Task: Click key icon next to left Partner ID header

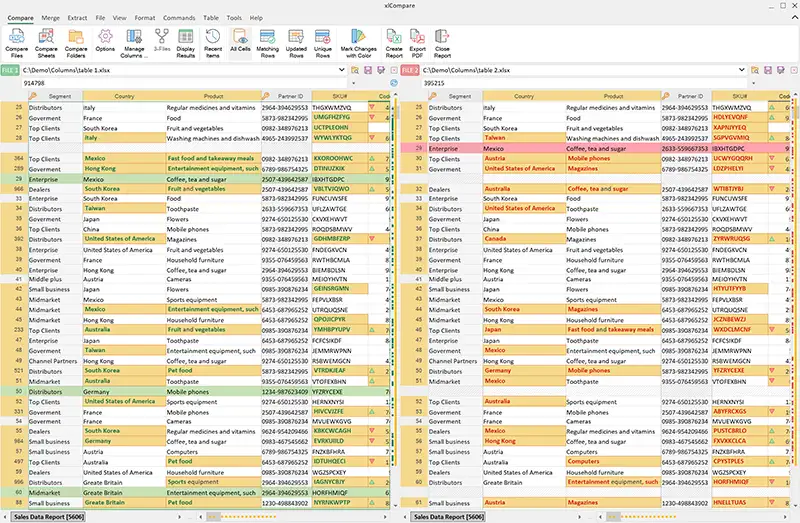Action: [x=265, y=96]
